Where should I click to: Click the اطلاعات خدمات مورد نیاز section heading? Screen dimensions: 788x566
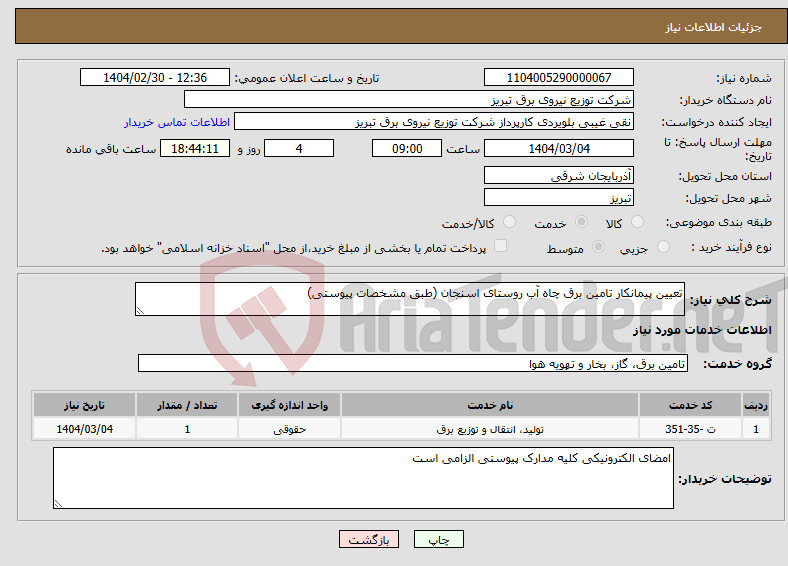pos(702,330)
